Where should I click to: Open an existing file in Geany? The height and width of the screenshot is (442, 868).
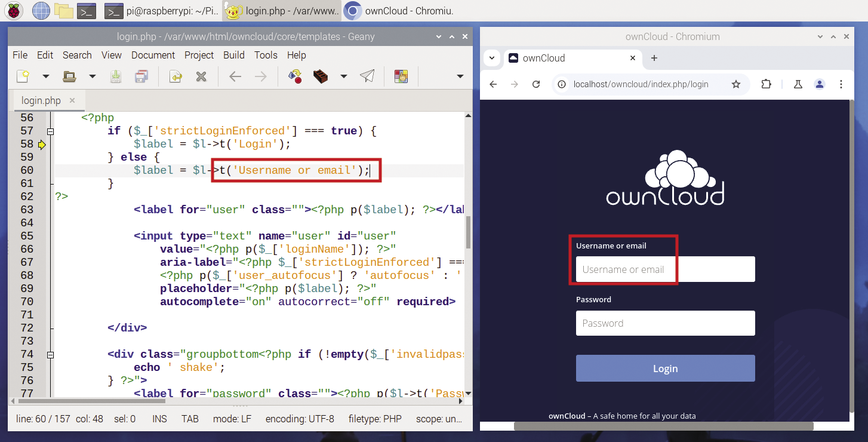coord(70,76)
